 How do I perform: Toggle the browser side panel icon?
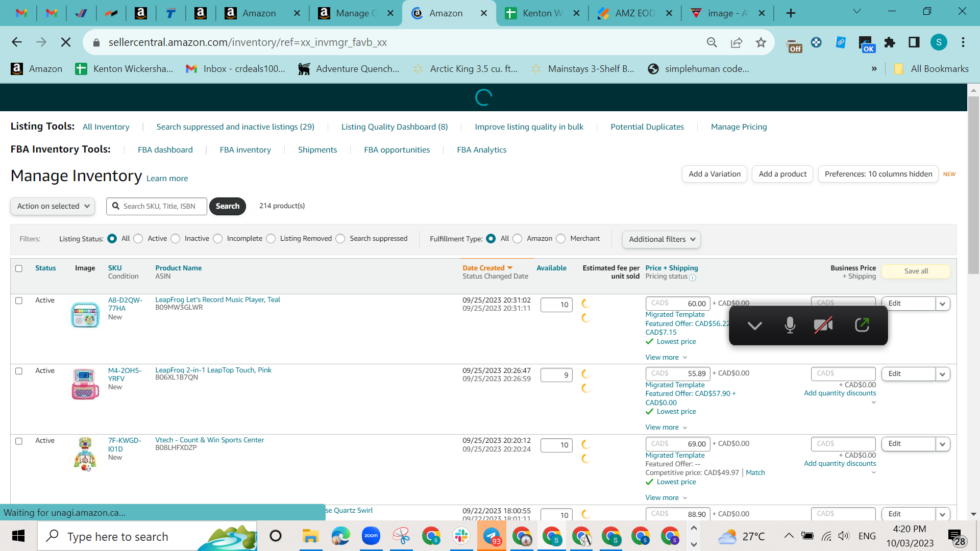pos(914,42)
